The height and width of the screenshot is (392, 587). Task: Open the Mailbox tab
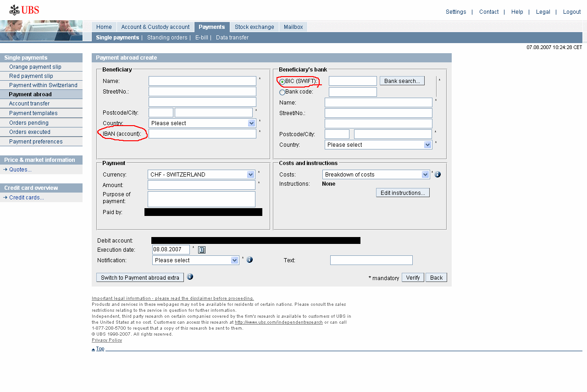click(293, 27)
